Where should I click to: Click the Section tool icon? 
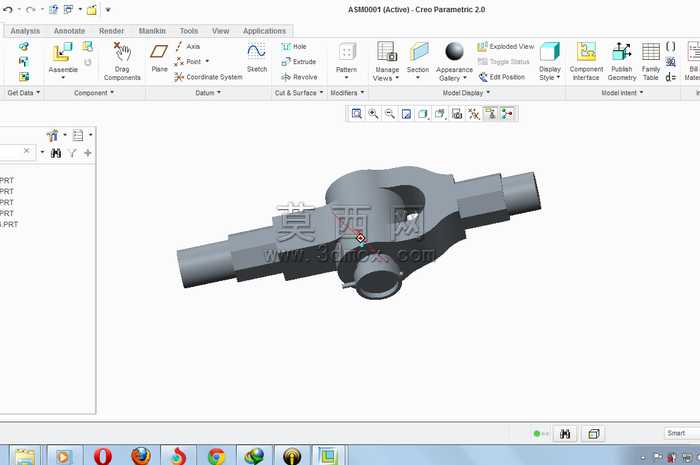418,52
